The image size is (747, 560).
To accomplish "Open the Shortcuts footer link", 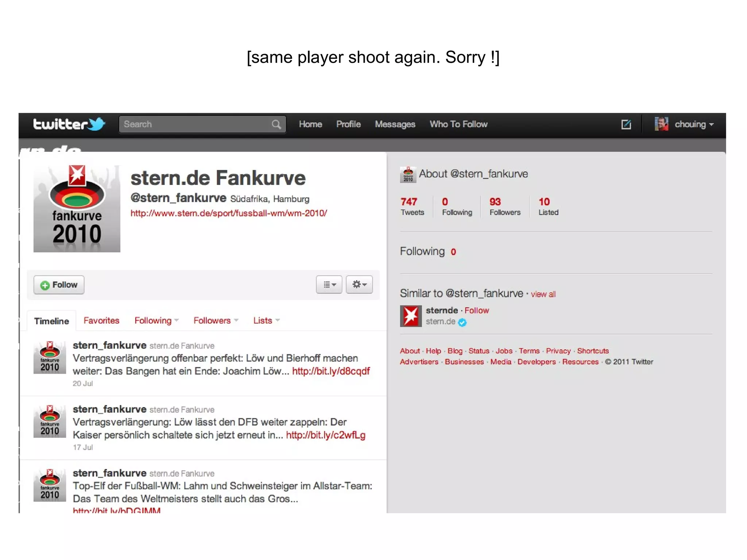I will tap(593, 351).
